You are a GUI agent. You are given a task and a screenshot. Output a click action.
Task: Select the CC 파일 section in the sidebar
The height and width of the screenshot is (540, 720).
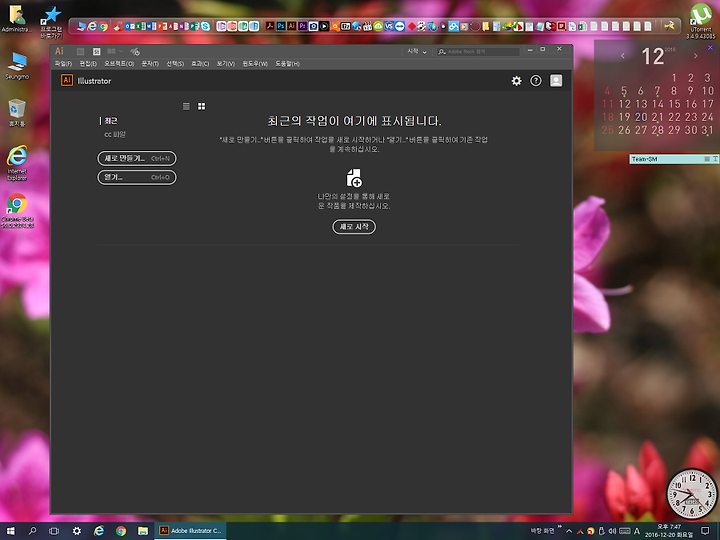click(x=115, y=135)
